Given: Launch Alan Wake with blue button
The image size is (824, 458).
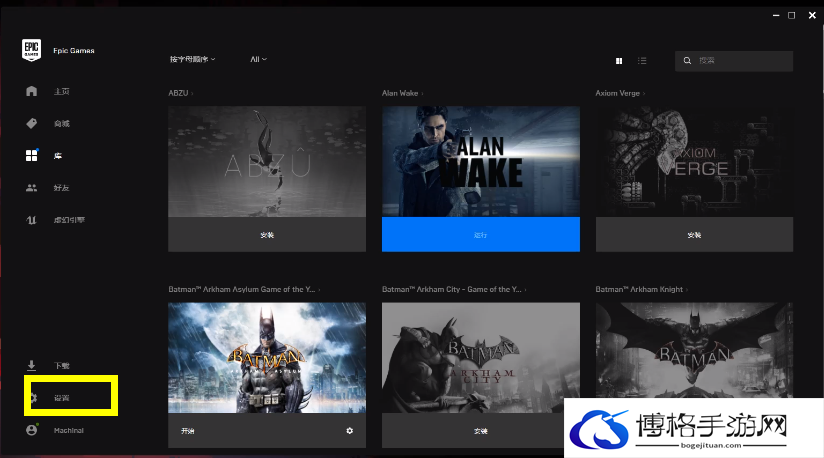Looking at the screenshot, I should coord(481,235).
